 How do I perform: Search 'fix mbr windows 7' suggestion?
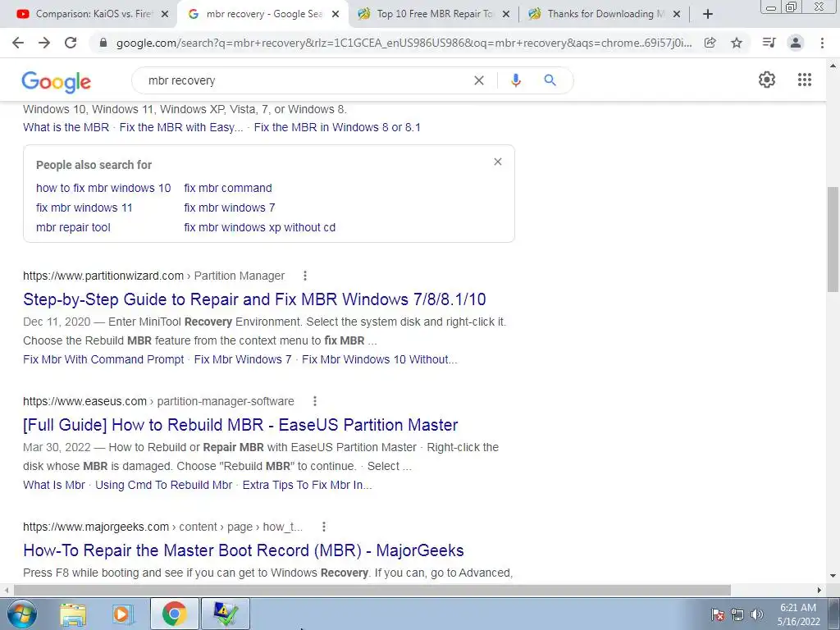tap(230, 208)
